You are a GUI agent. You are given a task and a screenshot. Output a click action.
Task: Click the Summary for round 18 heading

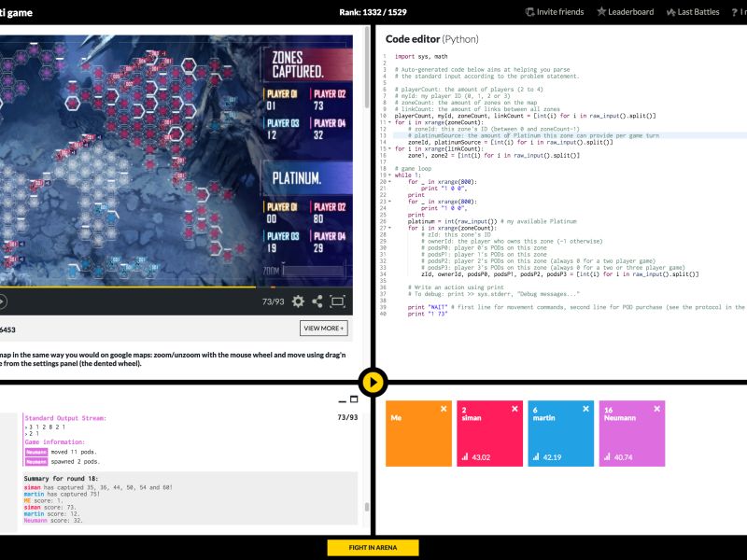click(61, 479)
